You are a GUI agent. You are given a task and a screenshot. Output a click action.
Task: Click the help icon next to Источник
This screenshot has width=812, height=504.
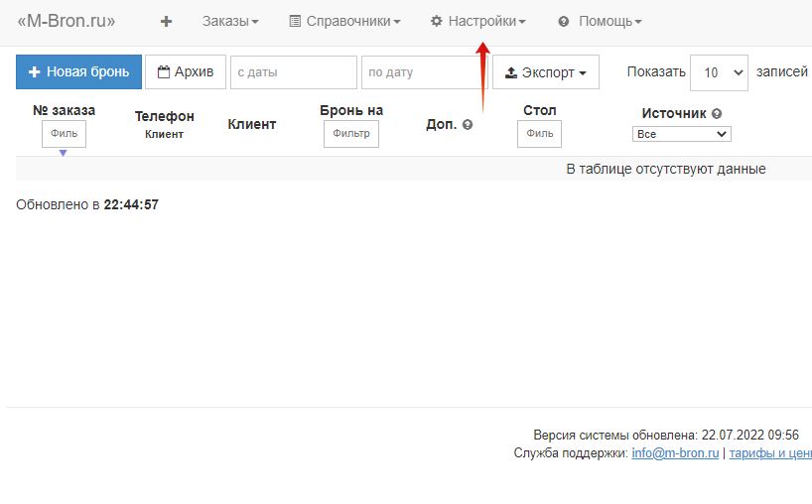[717, 114]
